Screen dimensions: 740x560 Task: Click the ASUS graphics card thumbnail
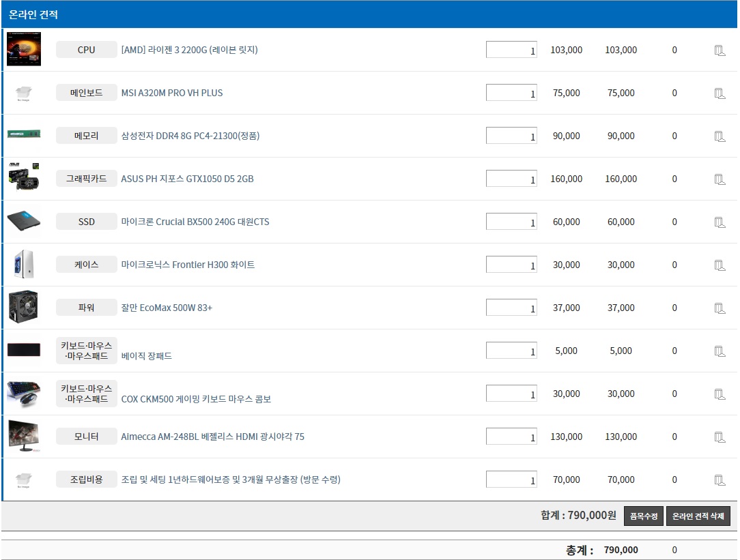[24, 177]
